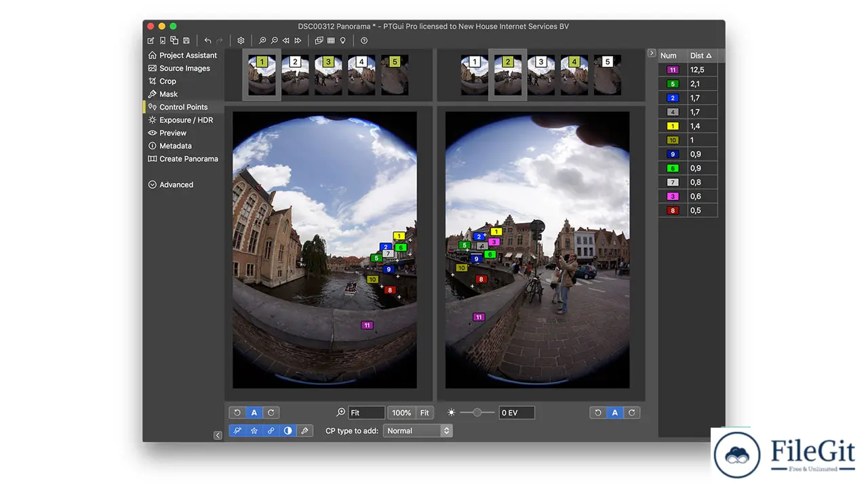
Task: Collapse the sidebar with left chevron
Action: pyautogui.click(x=218, y=435)
